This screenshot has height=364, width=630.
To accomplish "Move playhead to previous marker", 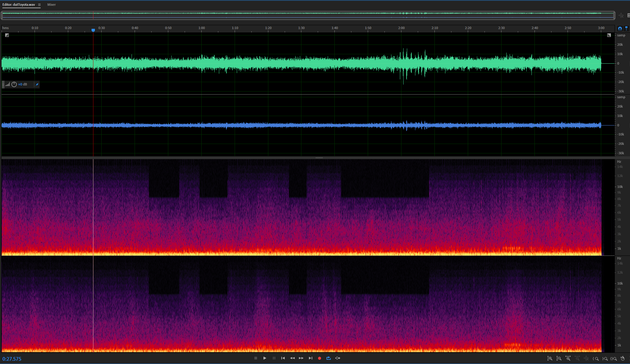I will 283,358.
